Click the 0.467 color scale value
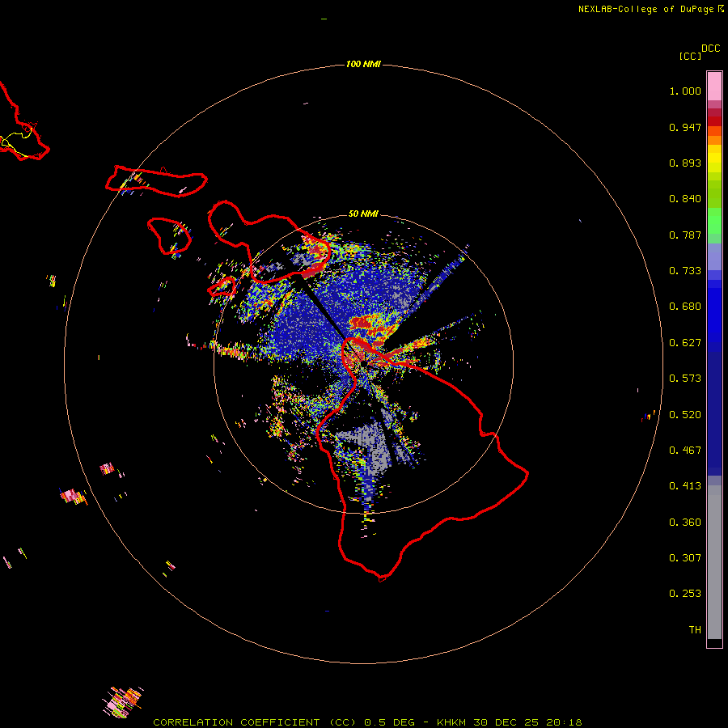Viewport: 728px width, 728px height. tap(685, 451)
